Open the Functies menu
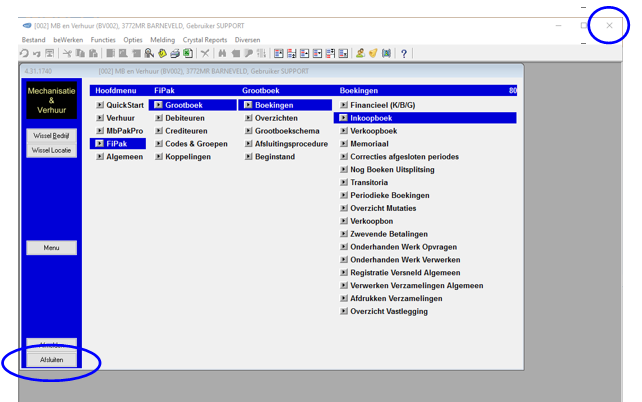The height and width of the screenshot is (402, 642). click(103, 40)
